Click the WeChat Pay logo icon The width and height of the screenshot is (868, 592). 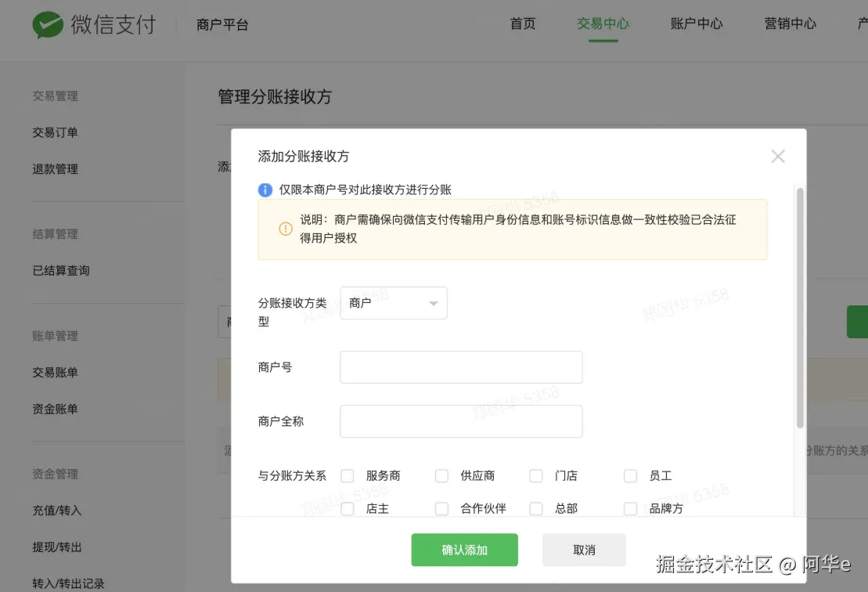click(48, 25)
